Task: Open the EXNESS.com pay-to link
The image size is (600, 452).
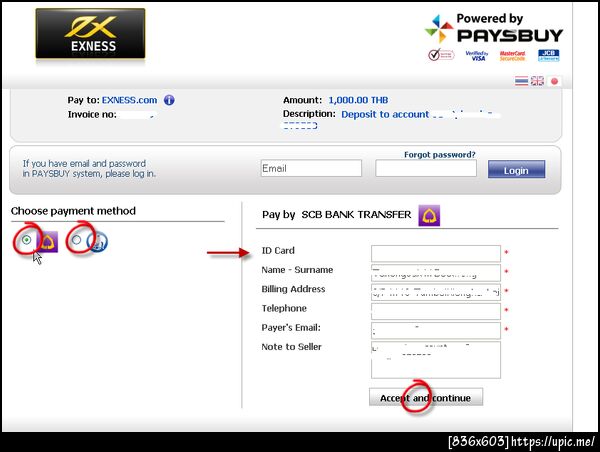Action: [x=129, y=100]
